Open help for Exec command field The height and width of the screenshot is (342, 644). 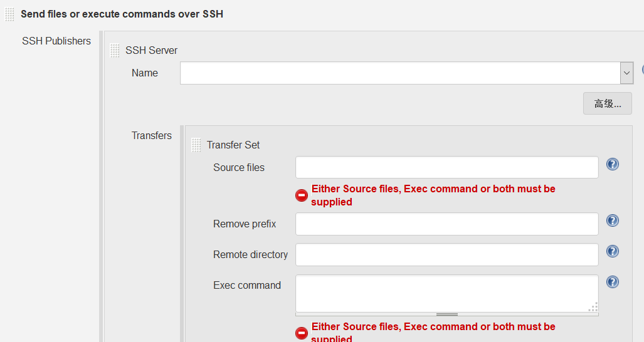(613, 282)
